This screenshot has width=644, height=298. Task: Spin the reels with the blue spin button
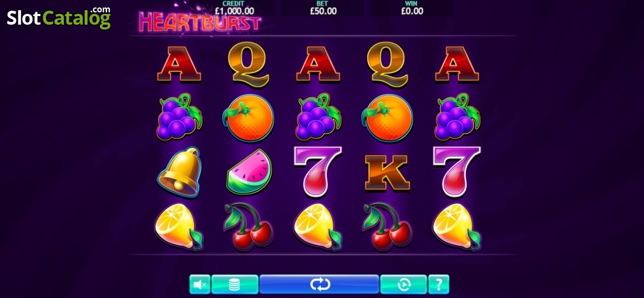coord(319,284)
